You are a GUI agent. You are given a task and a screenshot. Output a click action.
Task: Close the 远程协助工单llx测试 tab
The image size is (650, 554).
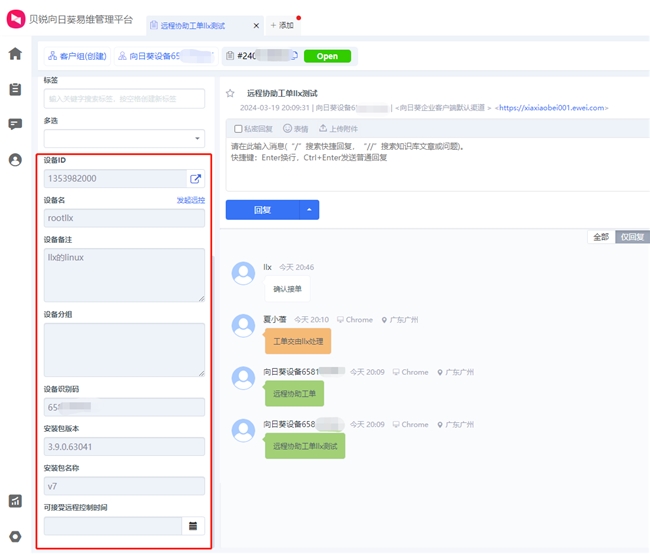click(x=256, y=26)
